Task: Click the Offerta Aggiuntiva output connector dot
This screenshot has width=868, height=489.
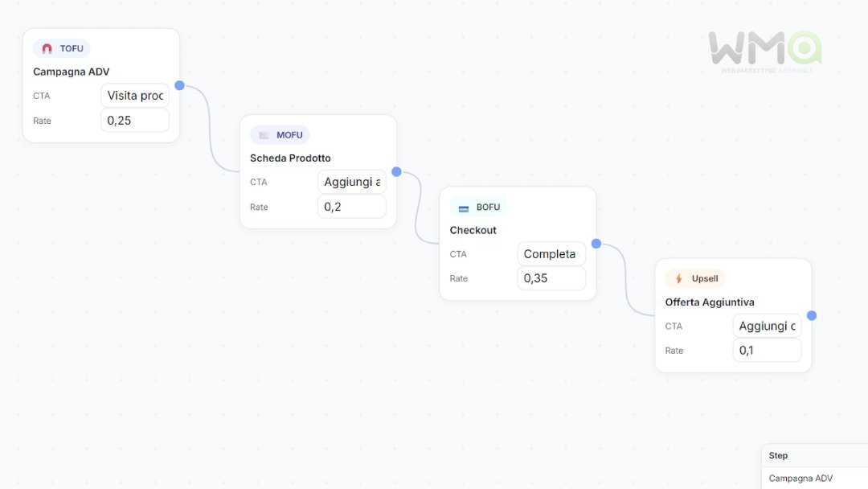Action: pos(812,315)
